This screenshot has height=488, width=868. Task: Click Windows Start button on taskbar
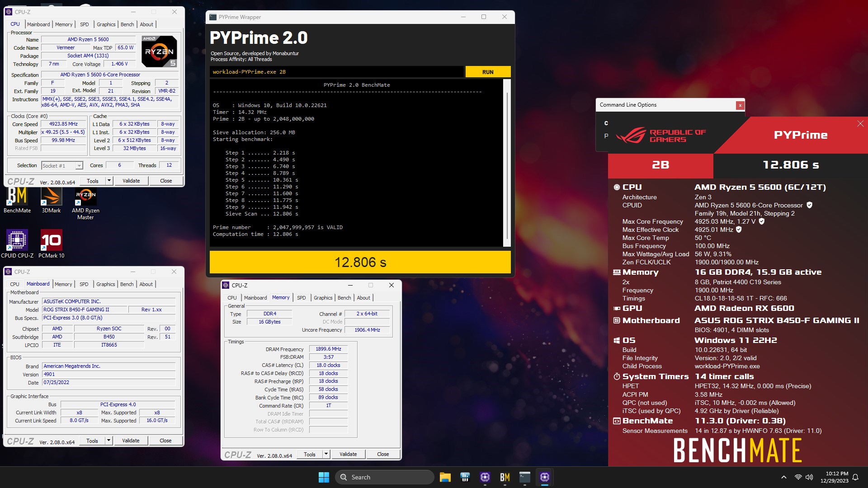pyautogui.click(x=324, y=477)
